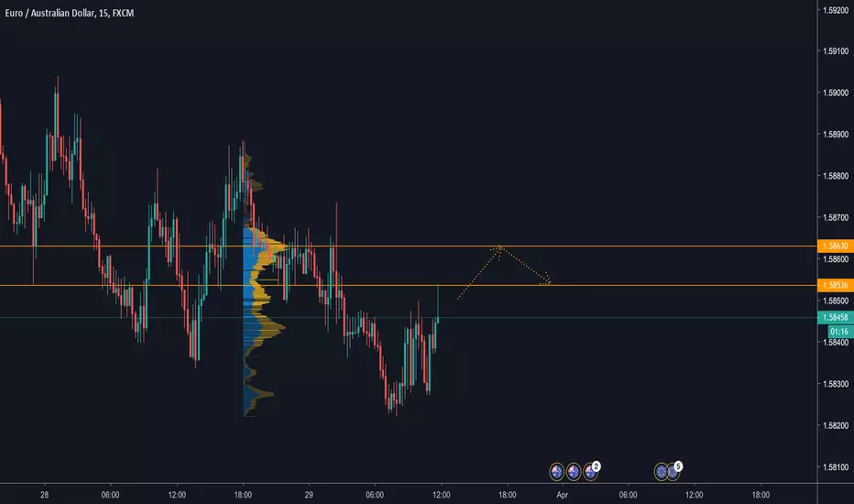Open EU flag event with 5 badge

click(673, 471)
